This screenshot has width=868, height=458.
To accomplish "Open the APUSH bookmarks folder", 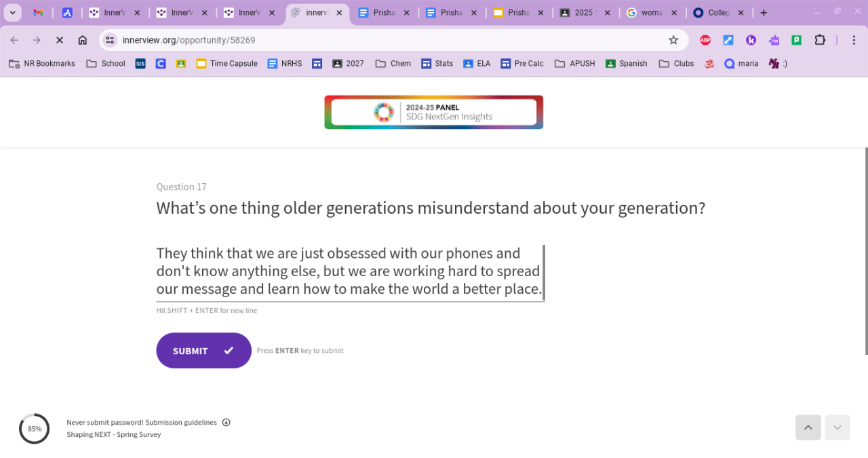I will click(574, 64).
